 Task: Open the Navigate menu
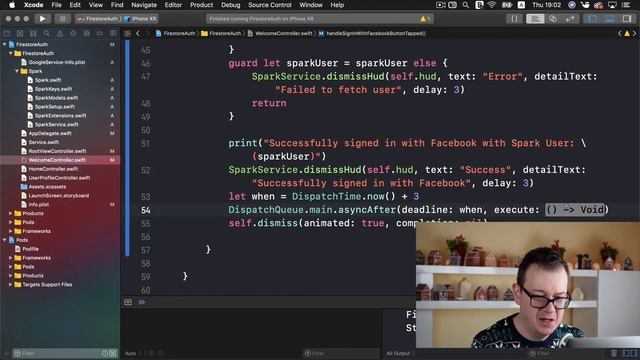[x=144, y=5]
